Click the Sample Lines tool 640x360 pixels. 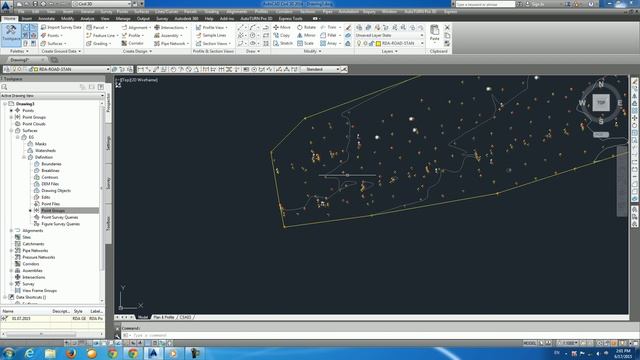point(211,36)
